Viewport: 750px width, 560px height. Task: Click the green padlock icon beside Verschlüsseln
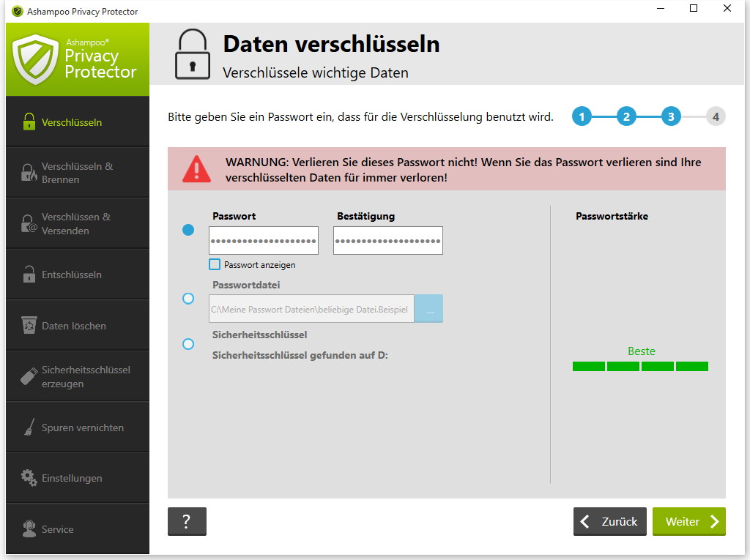click(29, 122)
